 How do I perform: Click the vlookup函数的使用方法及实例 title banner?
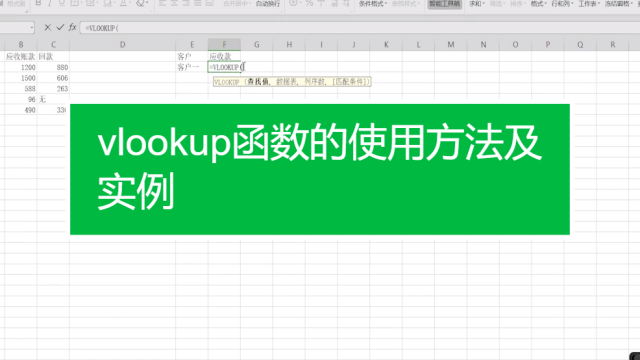click(x=320, y=169)
